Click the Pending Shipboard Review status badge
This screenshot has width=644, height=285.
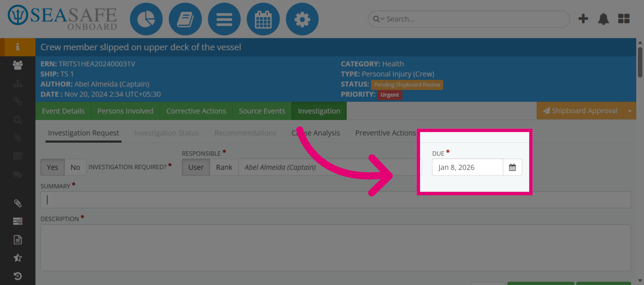[x=407, y=85]
